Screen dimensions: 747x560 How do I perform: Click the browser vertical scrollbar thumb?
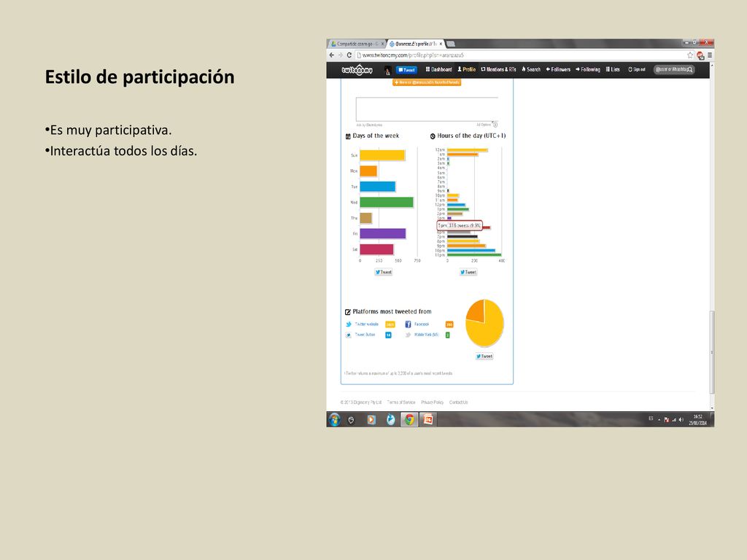(712, 352)
